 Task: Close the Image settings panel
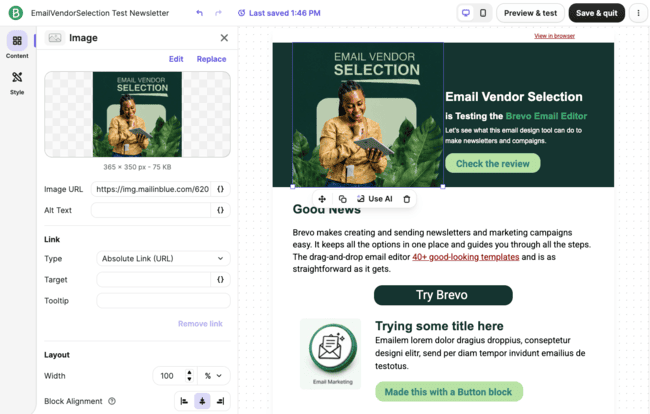tap(224, 38)
